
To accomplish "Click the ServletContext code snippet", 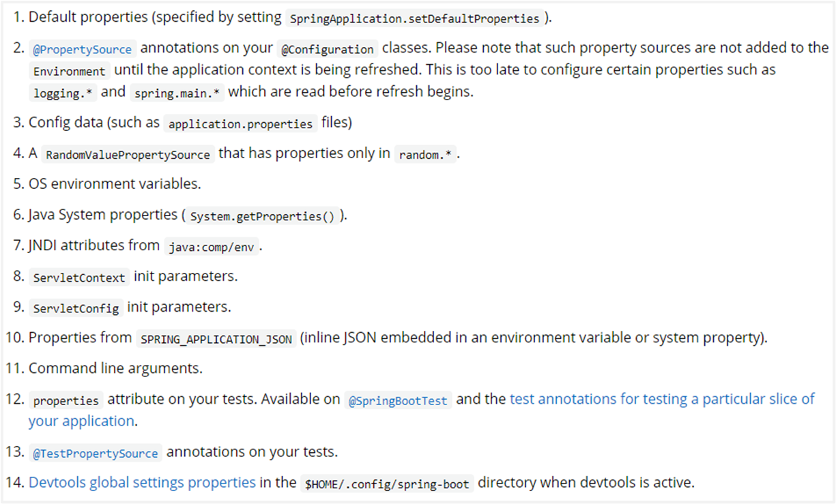I will pos(80,278).
